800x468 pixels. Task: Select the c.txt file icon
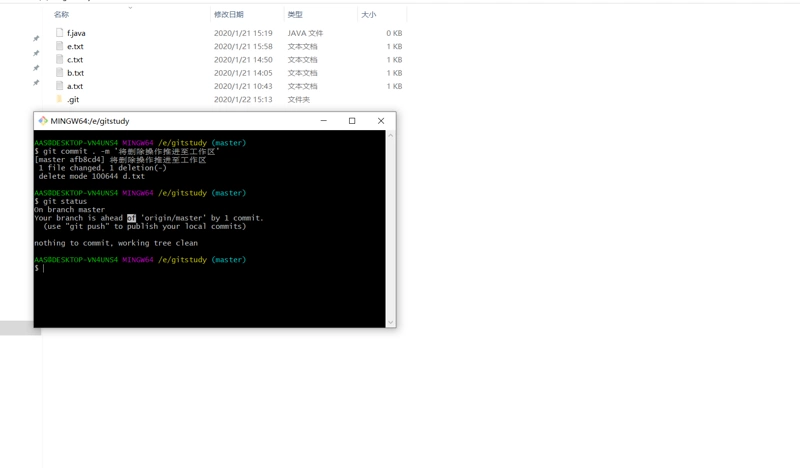click(x=60, y=59)
